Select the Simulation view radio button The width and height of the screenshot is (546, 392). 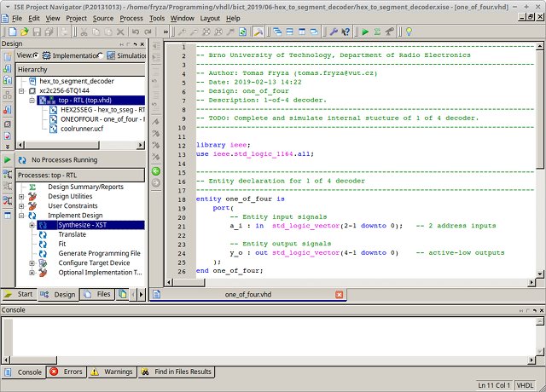tap(101, 55)
